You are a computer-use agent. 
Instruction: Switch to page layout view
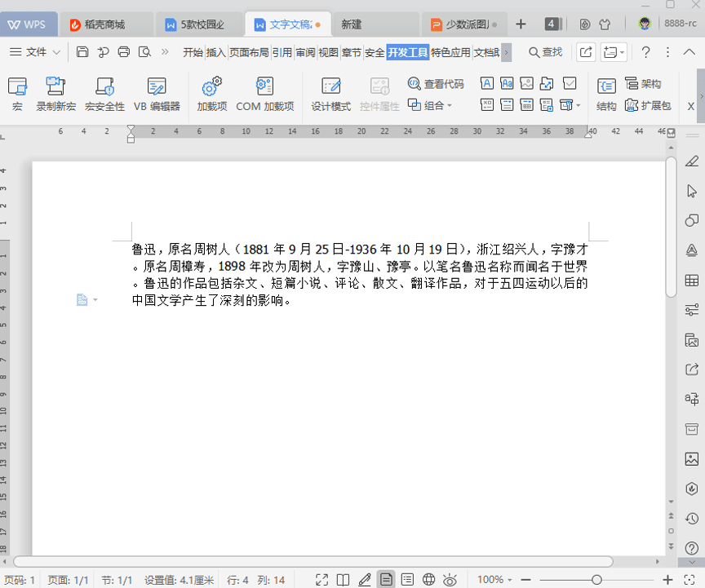[x=386, y=580]
